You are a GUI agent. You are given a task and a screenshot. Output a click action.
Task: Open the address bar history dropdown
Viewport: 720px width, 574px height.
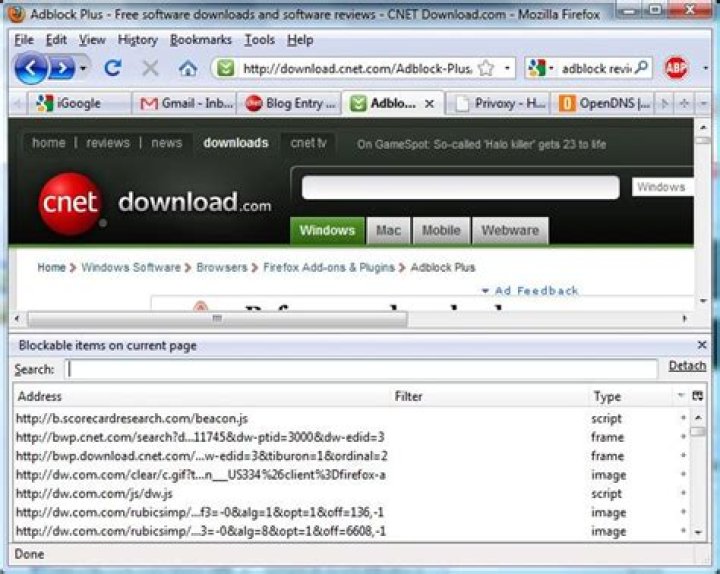[x=507, y=68]
